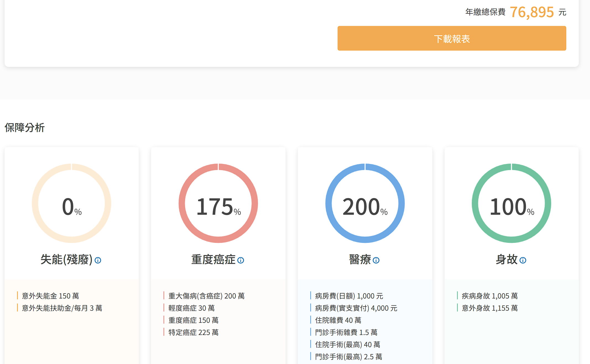The height and width of the screenshot is (364, 590).
Task: Select 意外失能扶助金/每月 3 萬 entry
Action: [62, 308]
